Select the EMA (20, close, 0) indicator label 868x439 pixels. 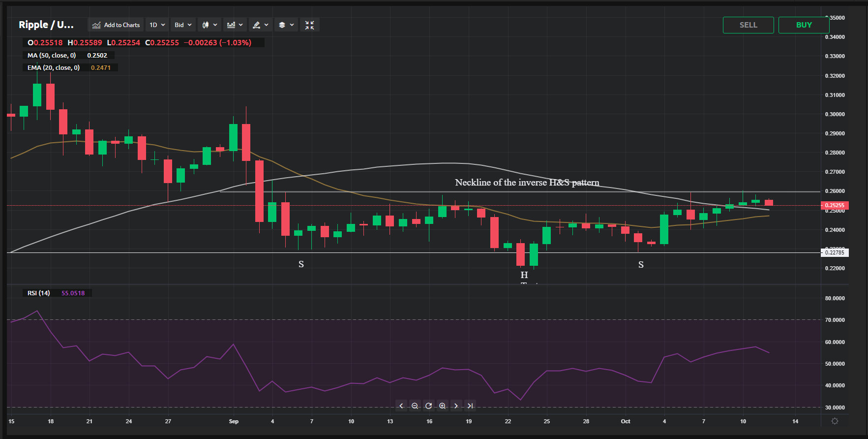pyautogui.click(x=54, y=68)
